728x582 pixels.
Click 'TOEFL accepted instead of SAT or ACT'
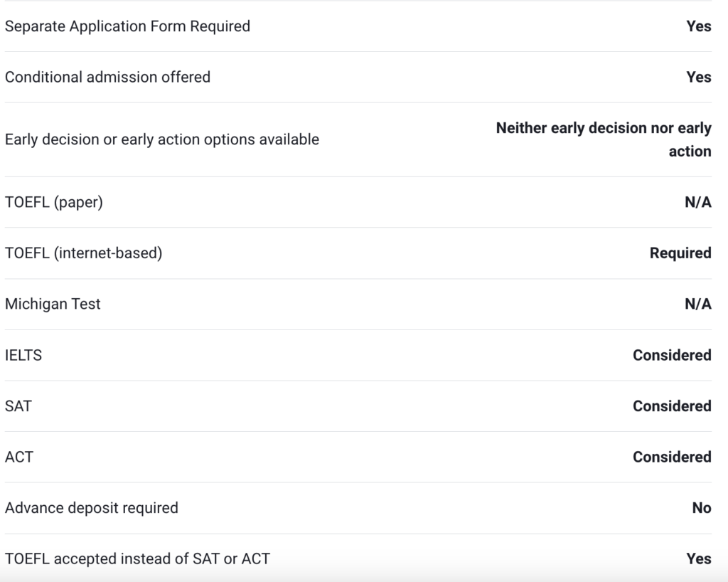point(137,559)
